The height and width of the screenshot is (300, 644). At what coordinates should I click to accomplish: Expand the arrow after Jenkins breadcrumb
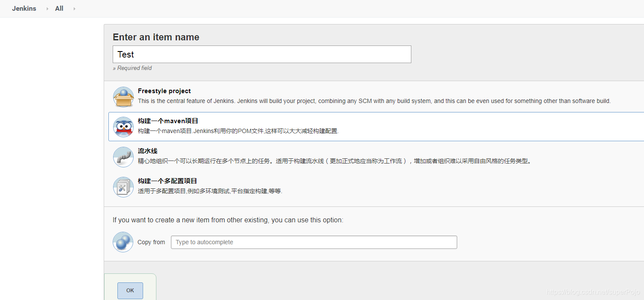coord(47,9)
